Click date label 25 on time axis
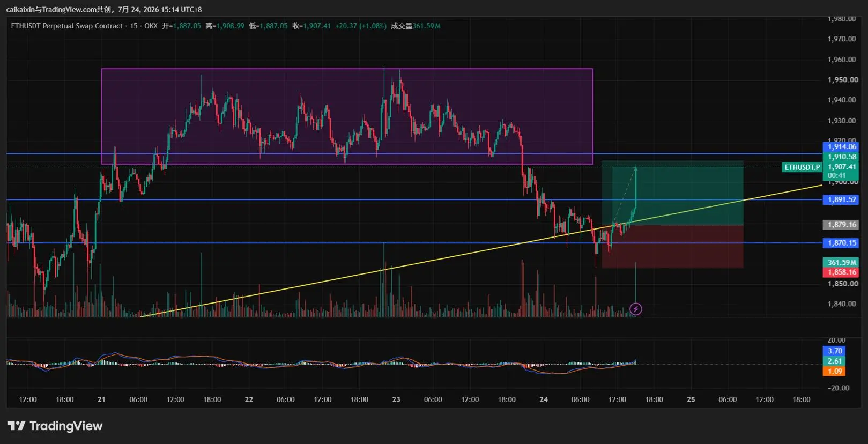This screenshot has height=444, width=868. pos(691,399)
